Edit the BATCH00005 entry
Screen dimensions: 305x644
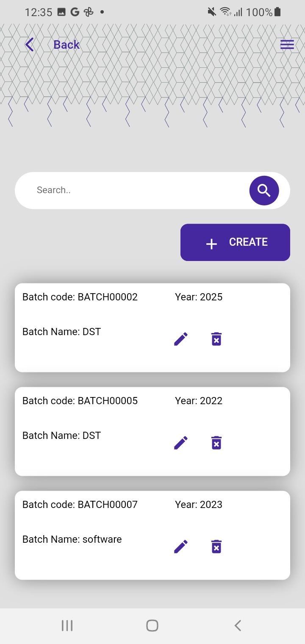181,443
